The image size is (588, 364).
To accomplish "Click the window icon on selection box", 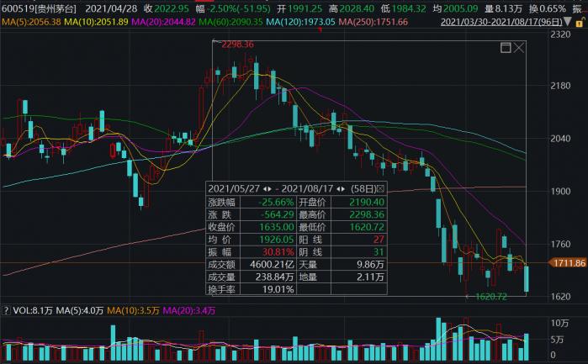I will coord(506,48).
